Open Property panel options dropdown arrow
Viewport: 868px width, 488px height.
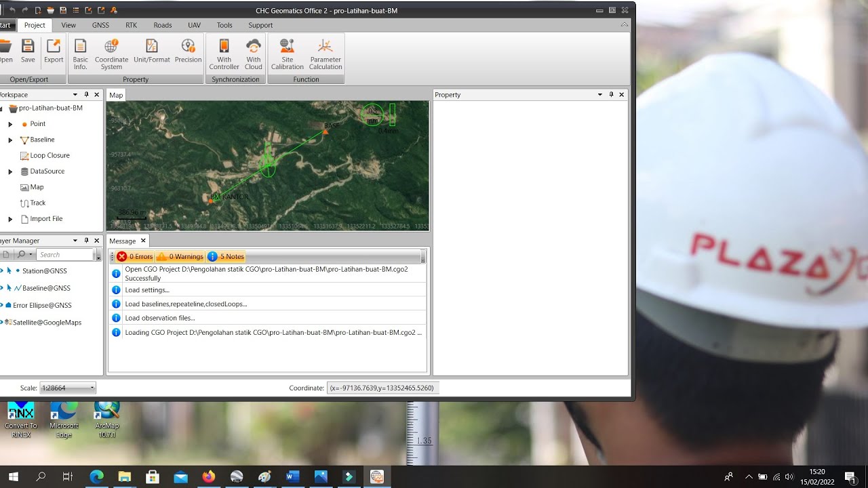600,95
